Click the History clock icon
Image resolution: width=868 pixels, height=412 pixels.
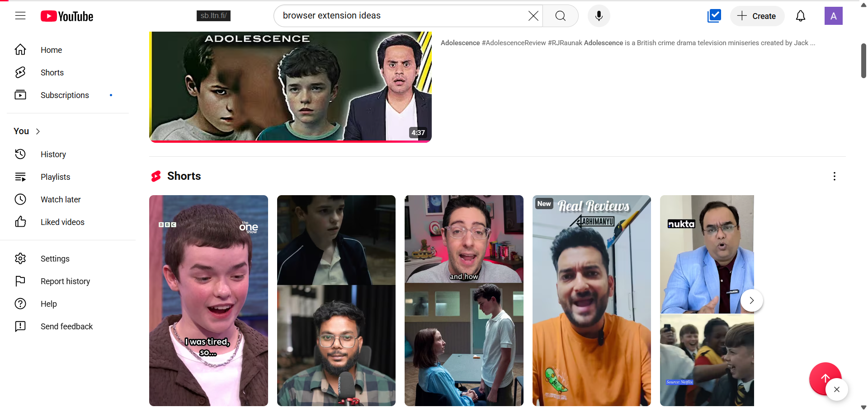(x=20, y=154)
